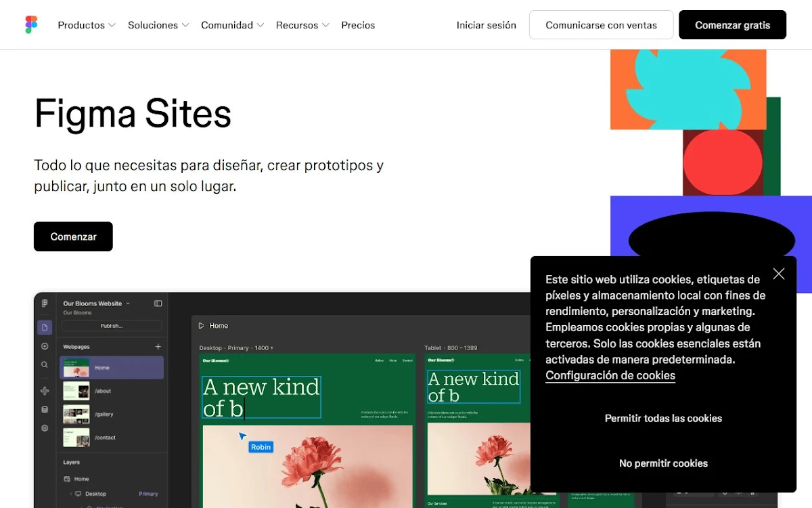Open Configuración de cookies link
This screenshot has height=508, width=812.
(610, 375)
